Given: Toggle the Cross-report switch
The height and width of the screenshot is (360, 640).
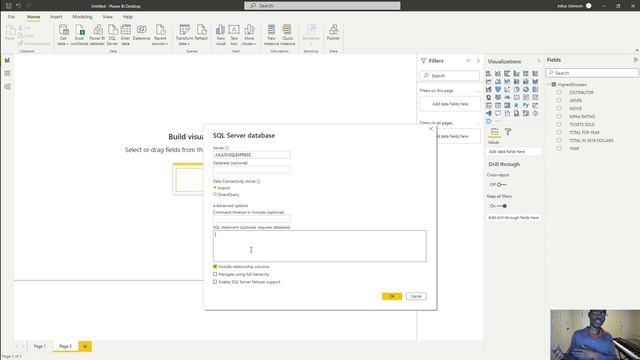Looking at the screenshot, I should click(501, 185).
